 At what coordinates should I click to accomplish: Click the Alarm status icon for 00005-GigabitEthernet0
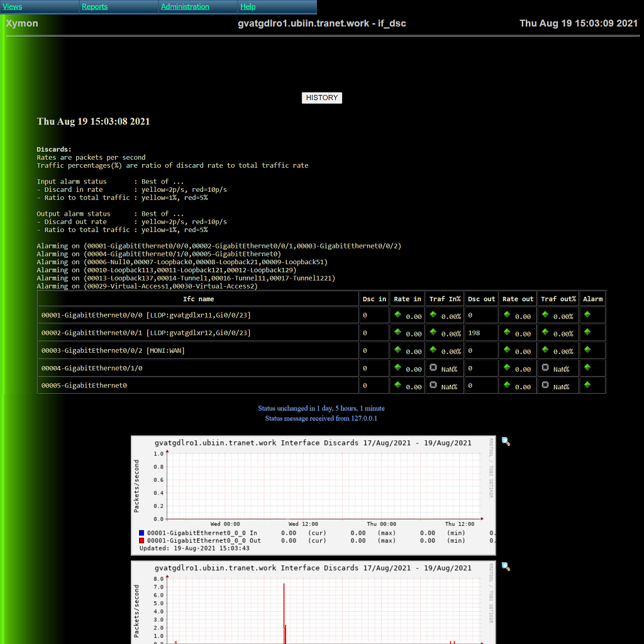tap(587, 385)
